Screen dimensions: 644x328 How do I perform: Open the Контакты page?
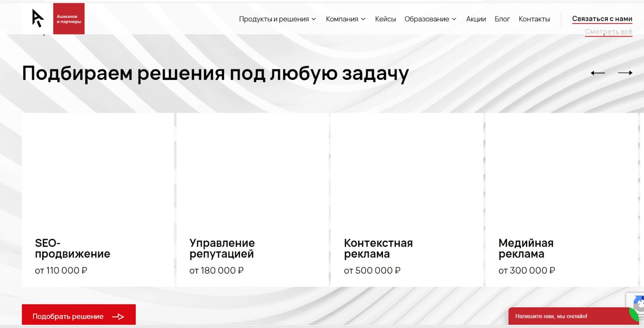[534, 19]
